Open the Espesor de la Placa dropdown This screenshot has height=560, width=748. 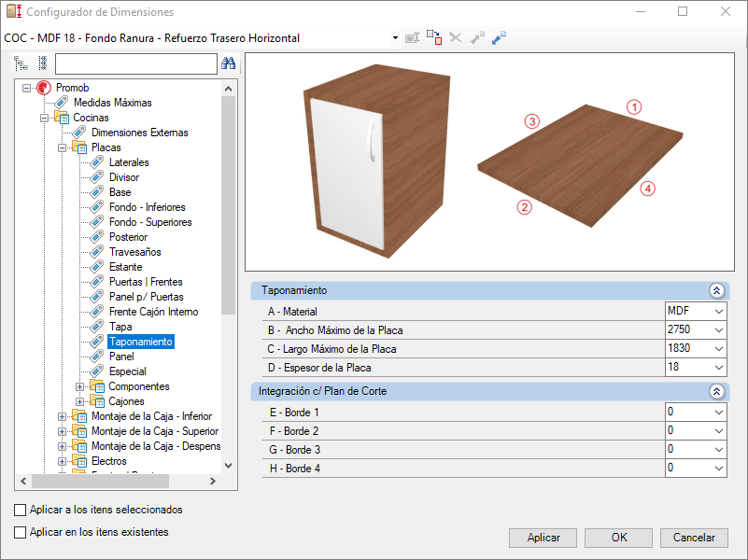coord(719,368)
